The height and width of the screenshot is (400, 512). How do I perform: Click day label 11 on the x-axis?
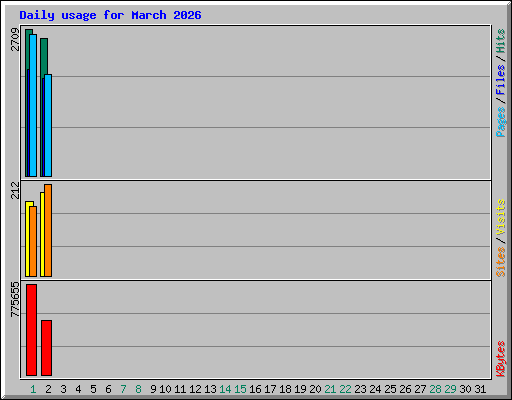point(180,389)
